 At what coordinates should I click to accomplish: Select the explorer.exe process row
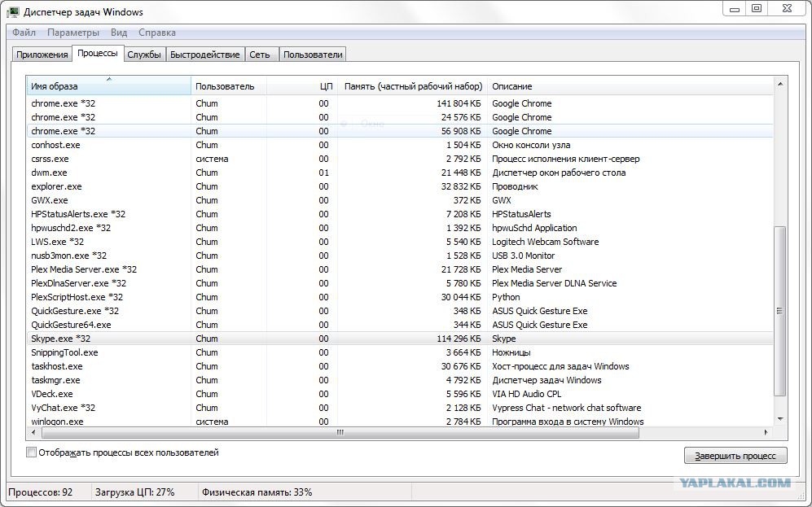point(400,186)
